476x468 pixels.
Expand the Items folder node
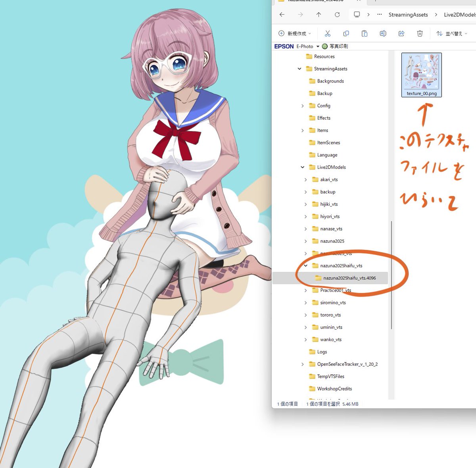pyautogui.click(x=303, y=130)
